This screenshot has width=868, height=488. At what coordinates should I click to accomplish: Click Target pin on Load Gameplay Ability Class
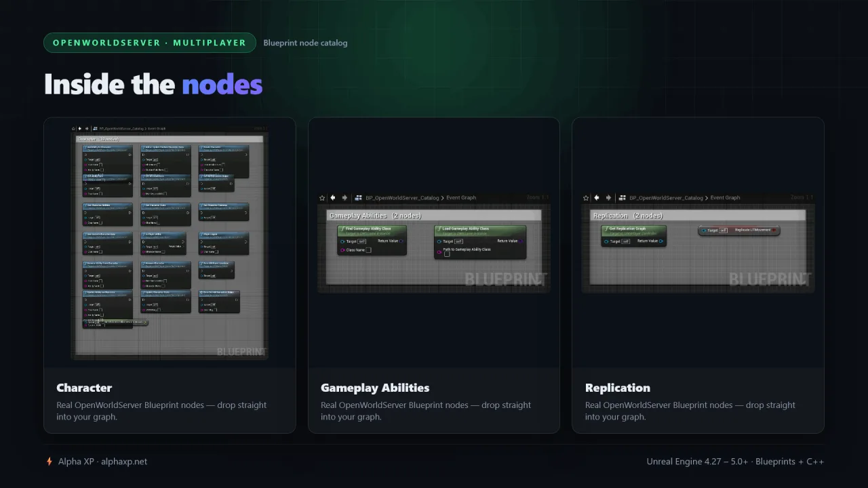(439, 241)
